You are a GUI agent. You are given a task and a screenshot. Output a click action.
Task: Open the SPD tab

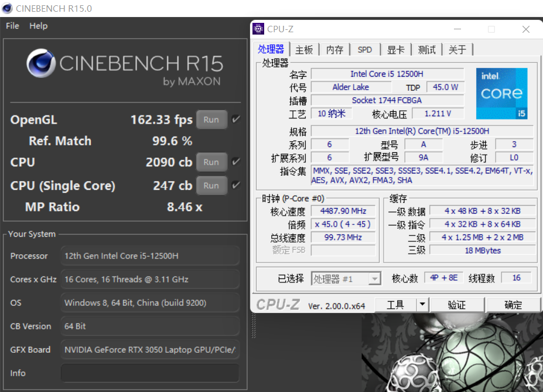tap(365, 50)
